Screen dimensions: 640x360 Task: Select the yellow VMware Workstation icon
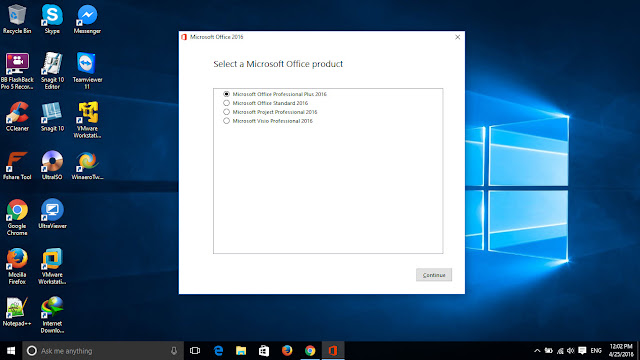[x=87, y=120]
